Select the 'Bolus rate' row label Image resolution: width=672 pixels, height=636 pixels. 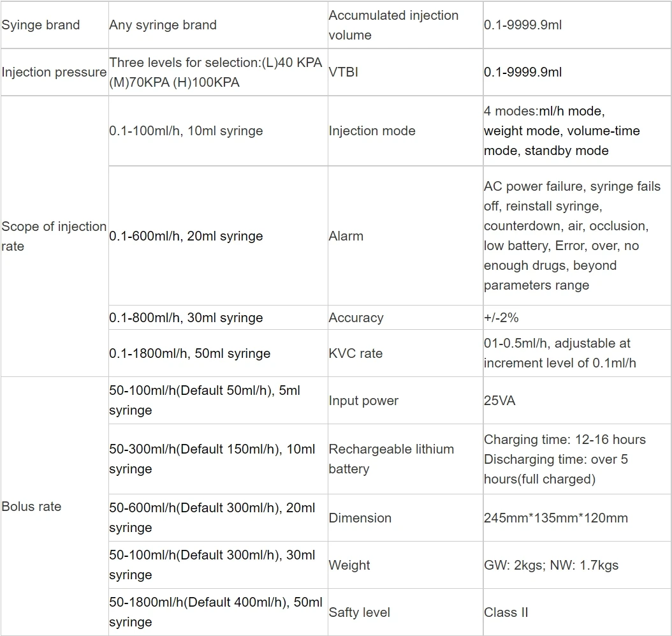pyautogui.click(x=32, y=507)
